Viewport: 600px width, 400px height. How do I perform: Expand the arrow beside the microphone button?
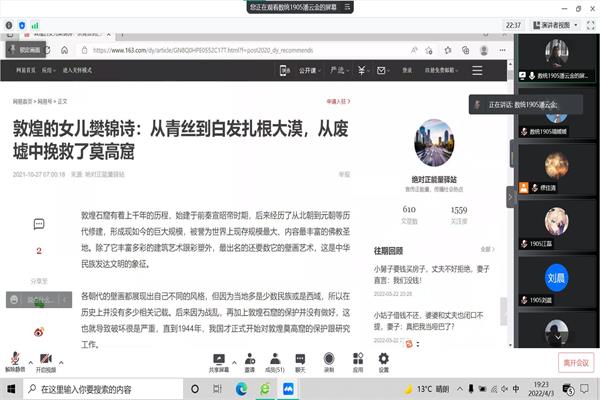pos(31,354)
